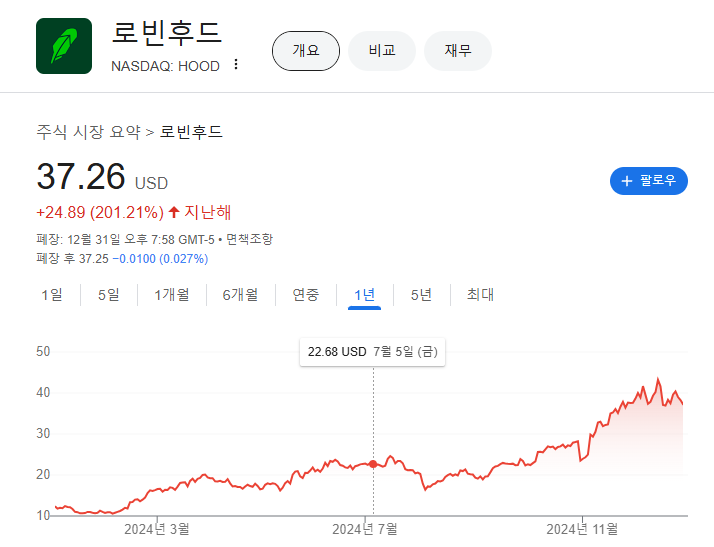Select the 연중 year-to-date range
The image size is (714, 547).
coord(306,295)
